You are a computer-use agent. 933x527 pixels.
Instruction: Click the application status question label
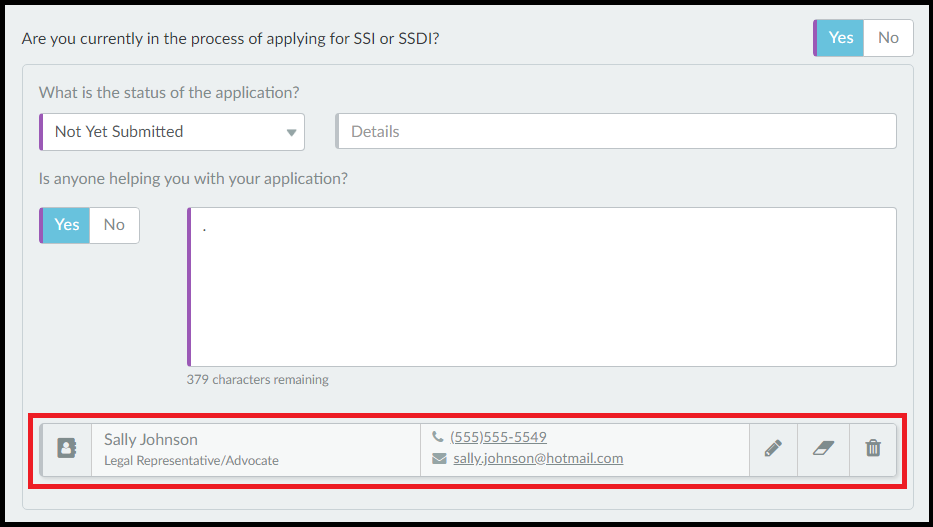[x=169, y=93]
